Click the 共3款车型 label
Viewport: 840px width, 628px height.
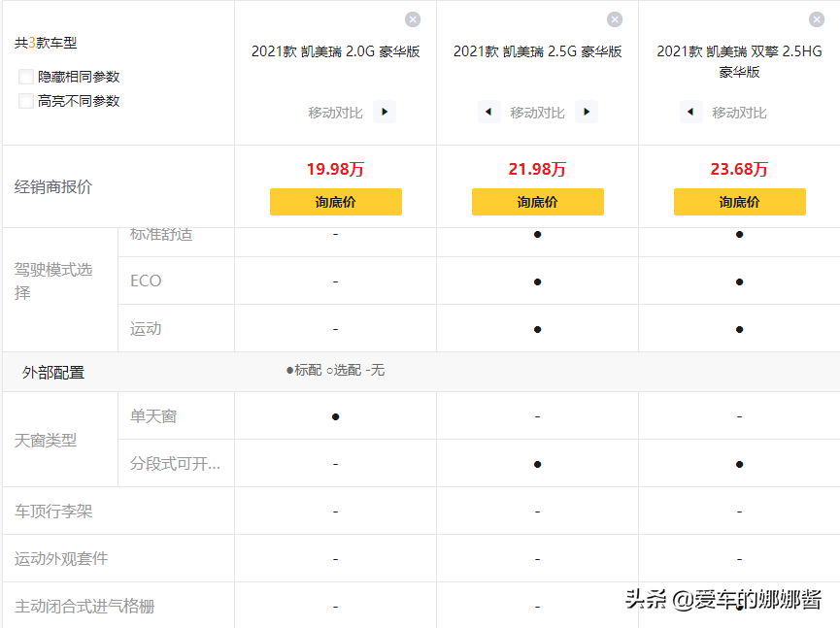point(46,43)
